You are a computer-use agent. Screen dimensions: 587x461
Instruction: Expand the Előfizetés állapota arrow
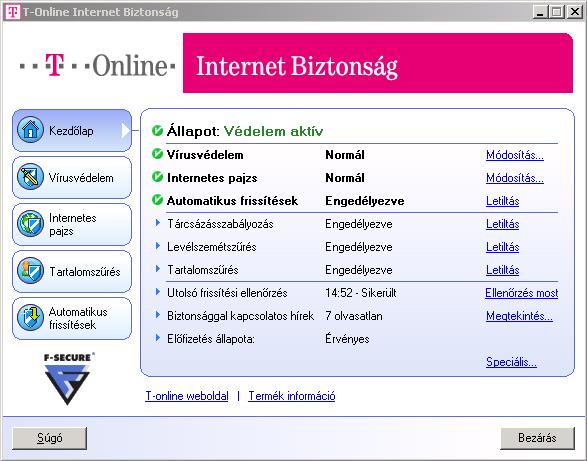158,338
